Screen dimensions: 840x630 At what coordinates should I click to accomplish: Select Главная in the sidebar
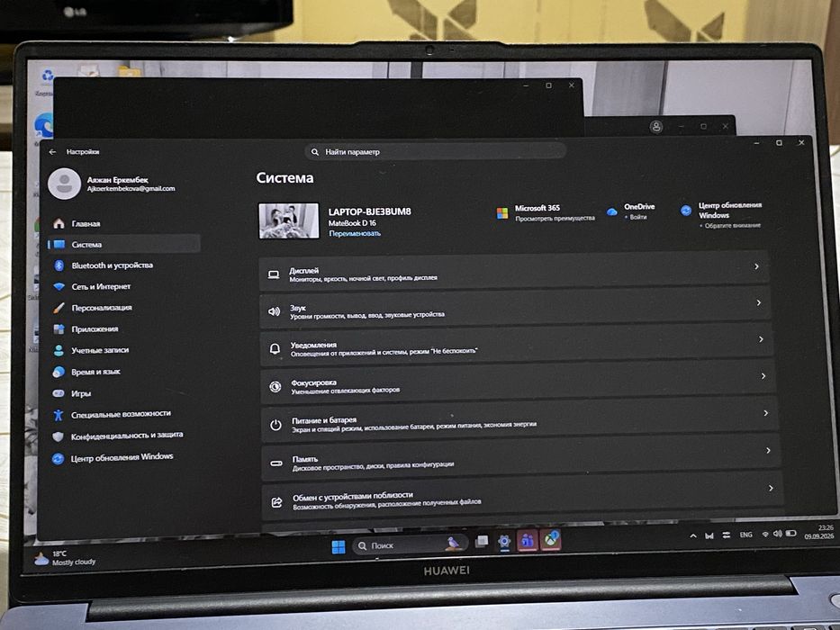124,223
